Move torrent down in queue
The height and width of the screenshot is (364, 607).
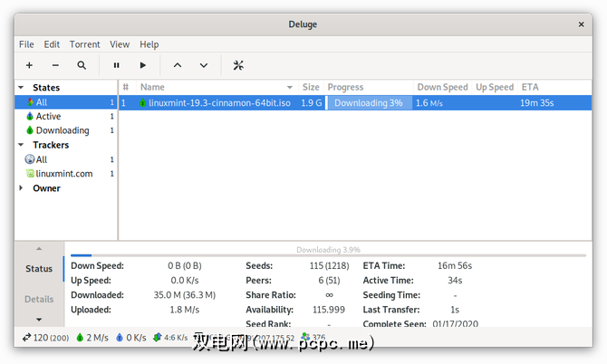204,65
